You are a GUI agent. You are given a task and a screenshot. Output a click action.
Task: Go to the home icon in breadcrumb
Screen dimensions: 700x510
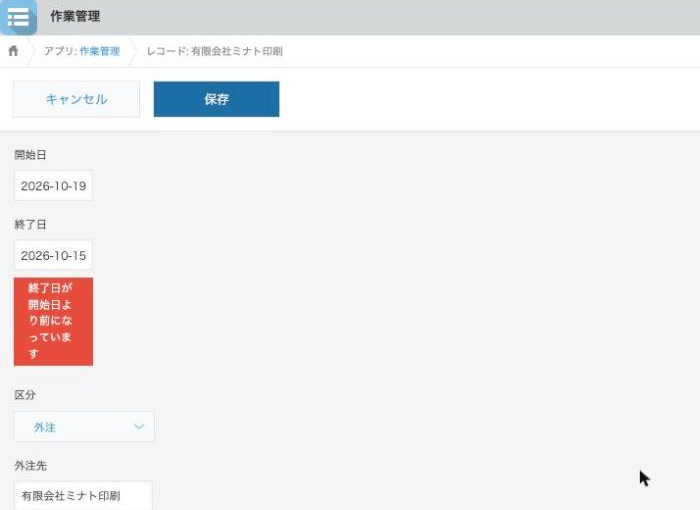click(13, 51)
